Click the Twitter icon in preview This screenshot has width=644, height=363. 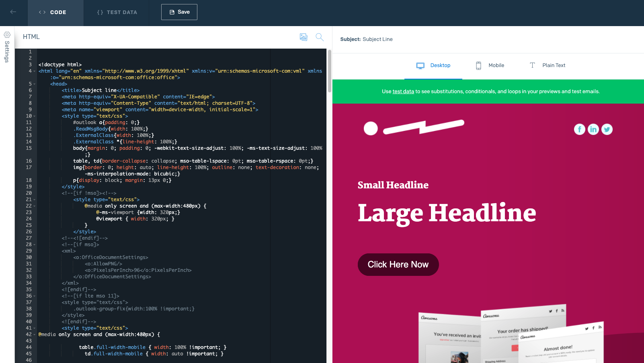point(607,129)
